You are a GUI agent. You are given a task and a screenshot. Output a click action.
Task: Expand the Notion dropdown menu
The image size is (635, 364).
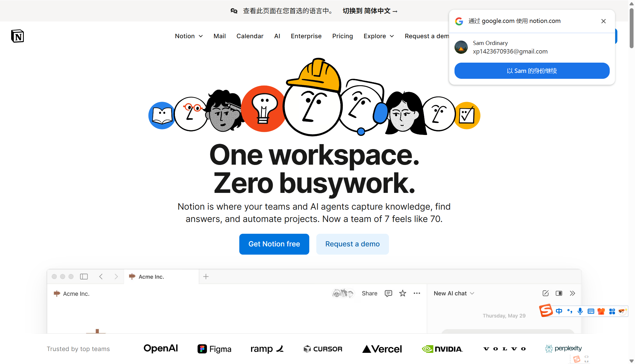[x=189, y=36]
